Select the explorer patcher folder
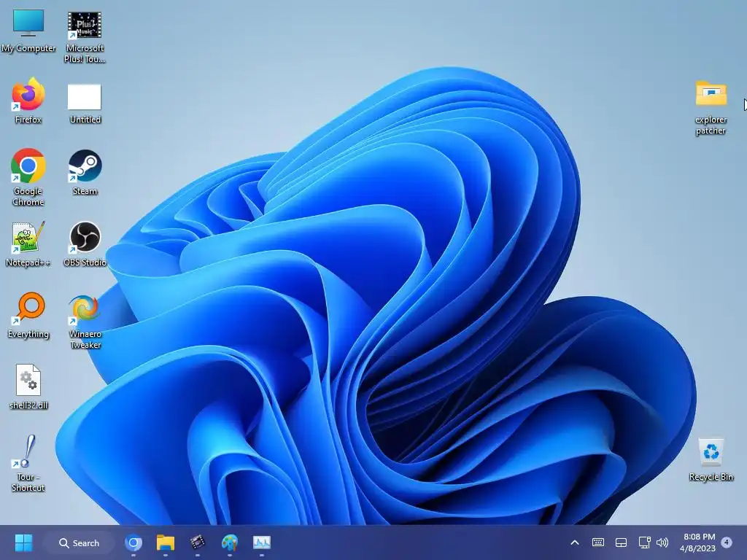The width and height of the screenshot is (747, 560). coord(711,107)
